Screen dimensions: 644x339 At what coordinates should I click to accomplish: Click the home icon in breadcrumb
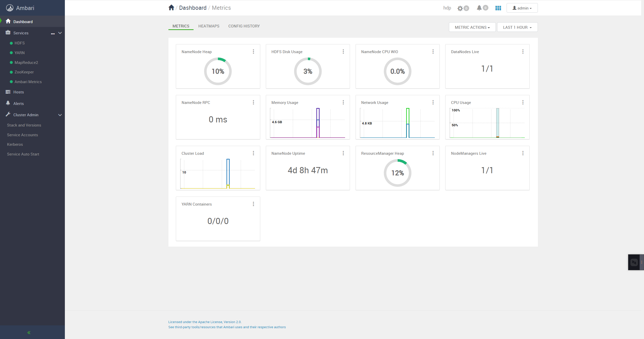tap(171, 8)
